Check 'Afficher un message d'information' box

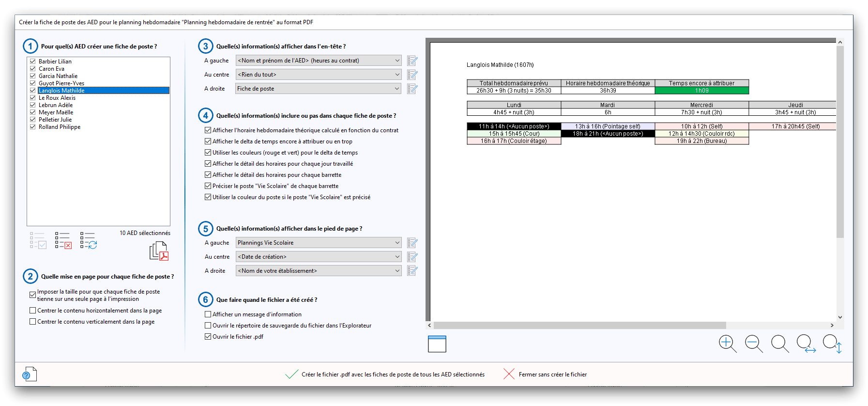tap(208, 314)
